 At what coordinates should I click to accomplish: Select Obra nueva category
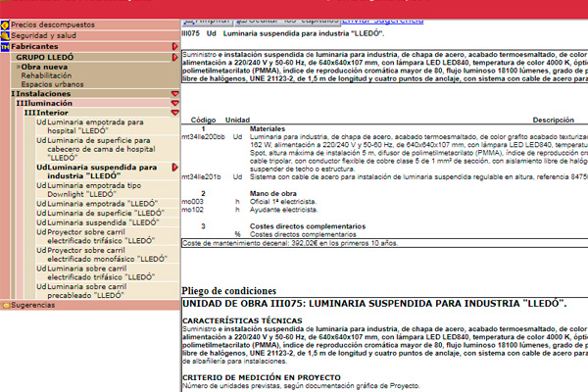click(44, 67)
